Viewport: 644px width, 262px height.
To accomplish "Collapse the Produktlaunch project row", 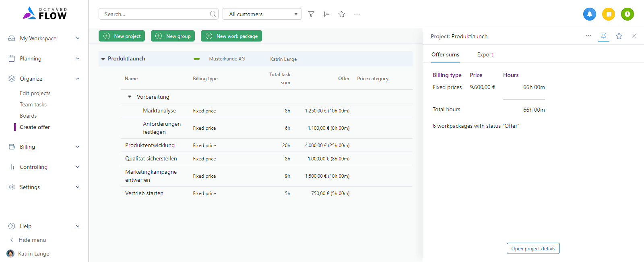I will 103,59.
